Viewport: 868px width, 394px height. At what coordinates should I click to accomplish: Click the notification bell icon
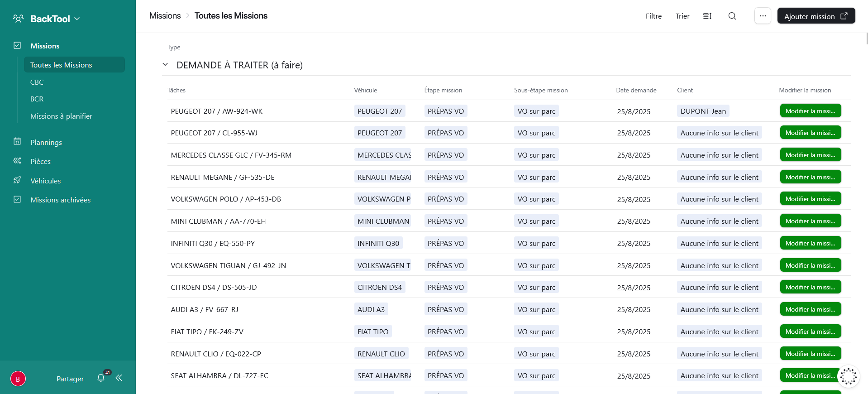101,378
